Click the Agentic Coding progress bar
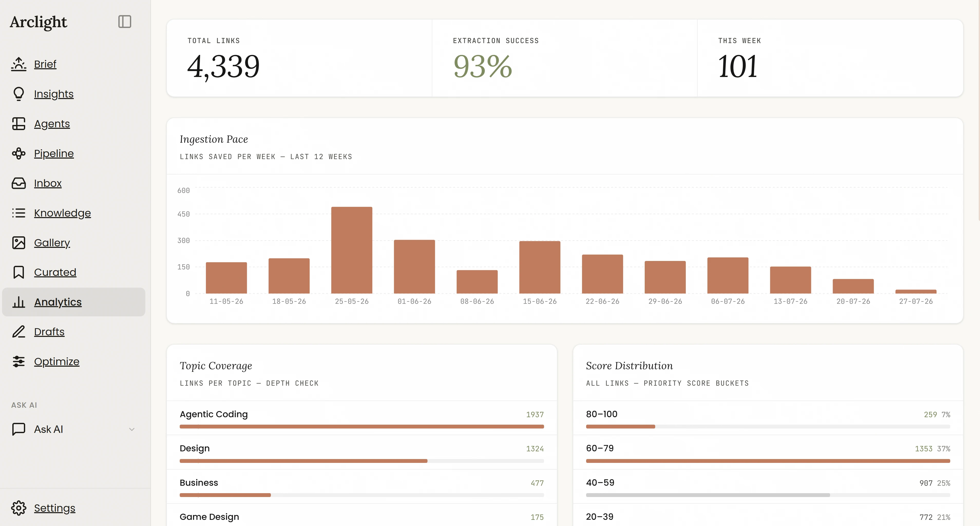This screenshot has width=980, height=526. tap(362, 427)
